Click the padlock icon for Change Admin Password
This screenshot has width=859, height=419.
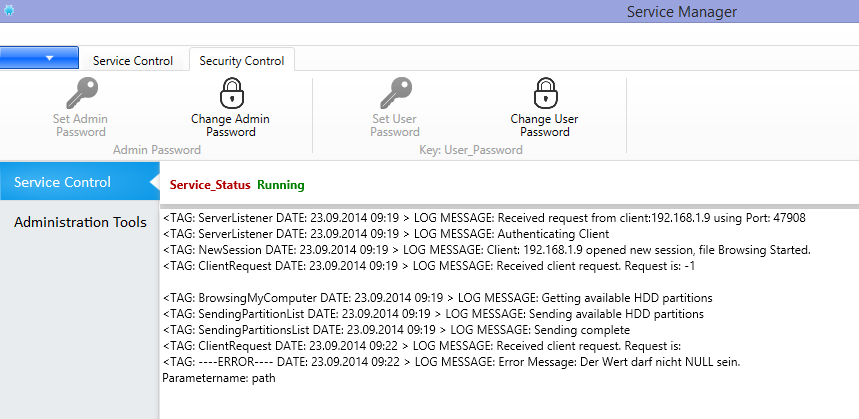point(232,93)
